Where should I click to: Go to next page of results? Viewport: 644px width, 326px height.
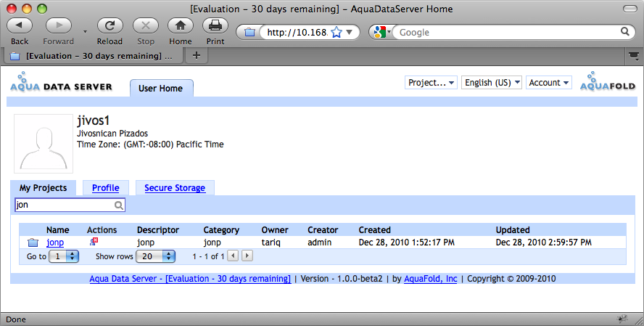[247, 256]
